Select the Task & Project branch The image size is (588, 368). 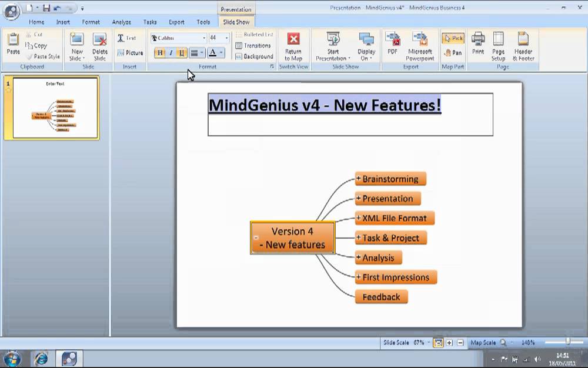[x=391, y=238]
